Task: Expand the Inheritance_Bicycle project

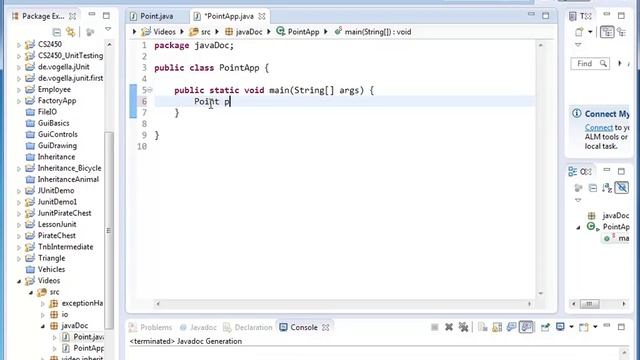Action: 19,168
